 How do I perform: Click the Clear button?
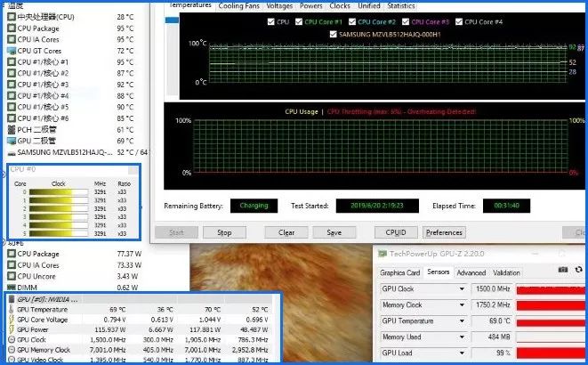tap(286, 232)
